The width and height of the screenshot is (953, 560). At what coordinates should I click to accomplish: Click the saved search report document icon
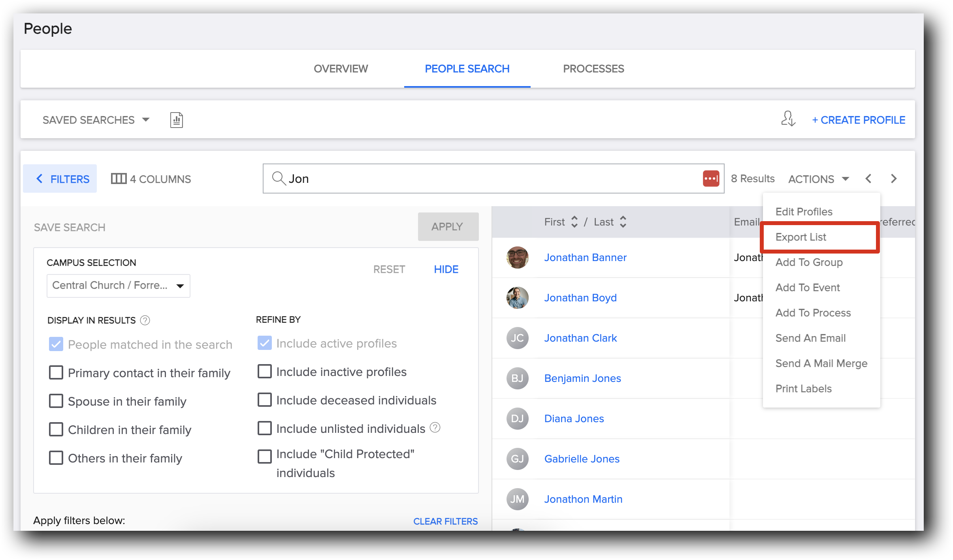point(176,120)
